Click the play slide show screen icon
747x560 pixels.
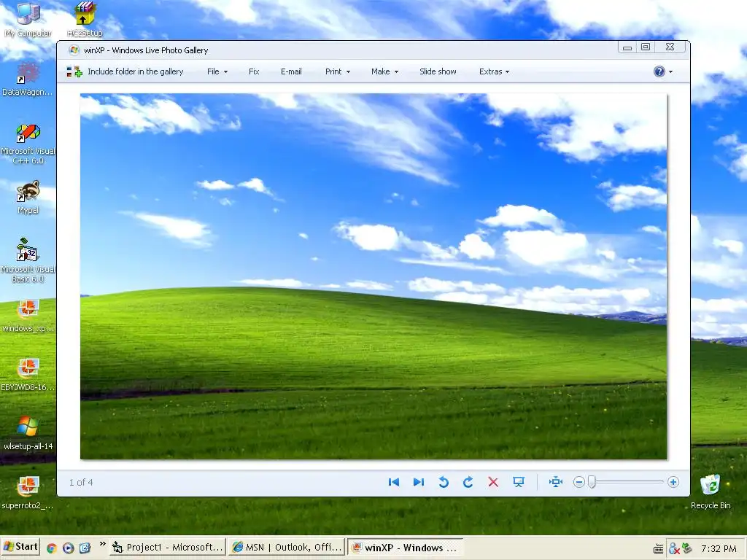click(x=519, y=483)
